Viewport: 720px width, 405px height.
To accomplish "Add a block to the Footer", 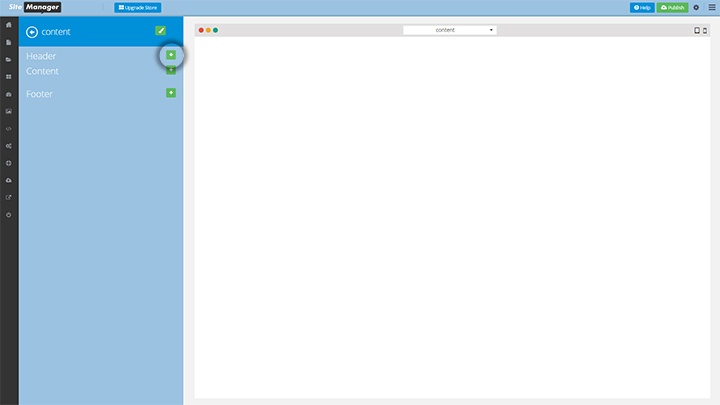I will point(171,93).
